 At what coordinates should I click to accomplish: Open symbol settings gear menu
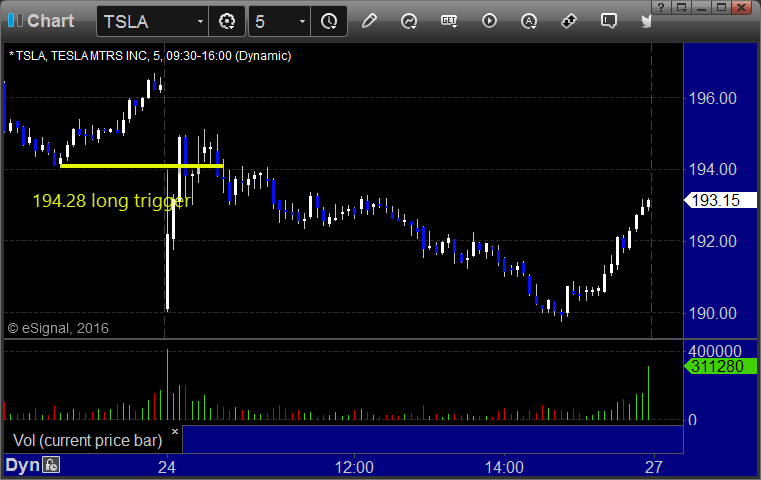[x=227, y=21]
